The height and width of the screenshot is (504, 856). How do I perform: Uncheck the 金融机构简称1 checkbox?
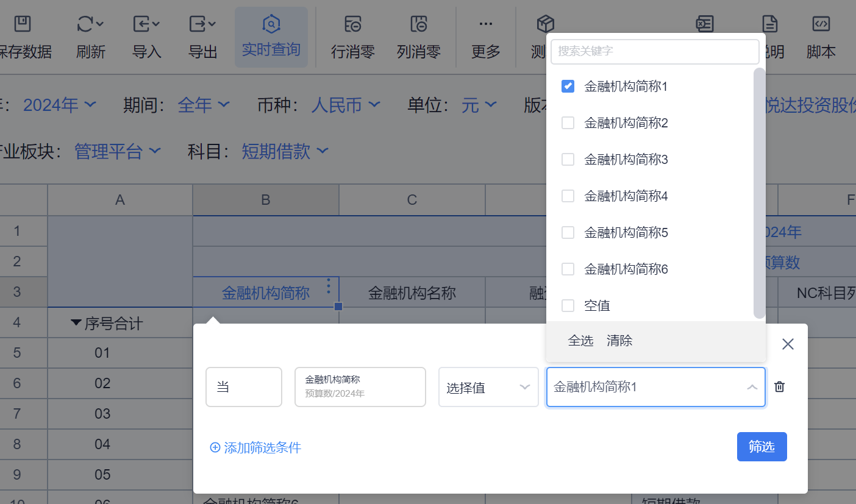(x=568, y=87)
